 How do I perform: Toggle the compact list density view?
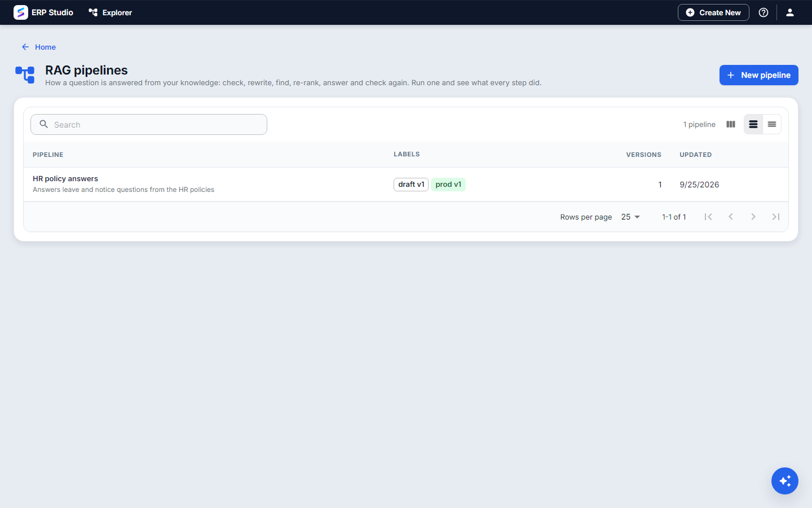pos(772,124)
